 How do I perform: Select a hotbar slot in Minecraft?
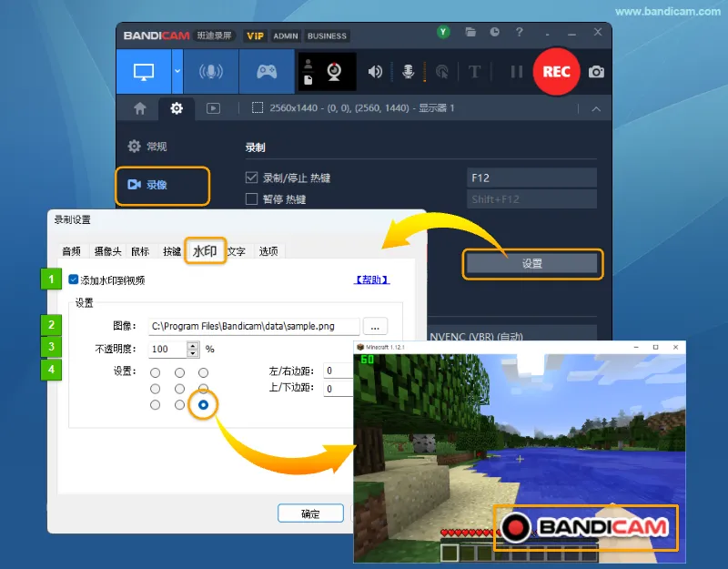click(450, 553)
